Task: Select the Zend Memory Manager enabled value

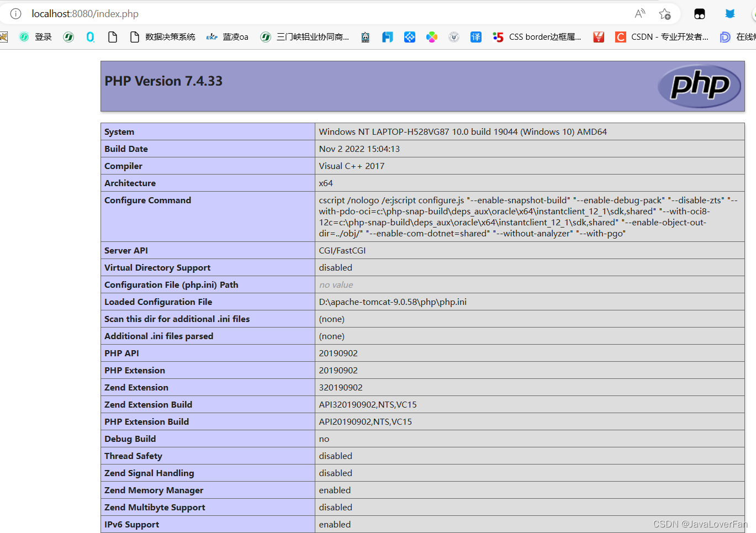Action: pos(335,490)
